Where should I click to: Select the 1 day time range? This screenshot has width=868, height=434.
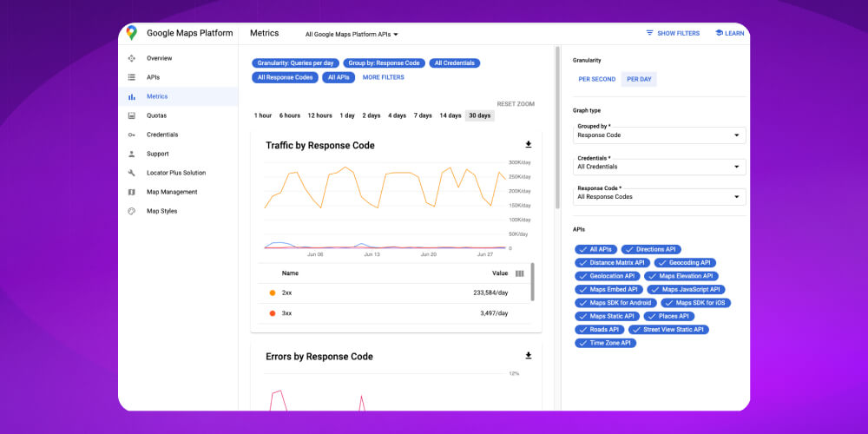(x=347, y=115)
